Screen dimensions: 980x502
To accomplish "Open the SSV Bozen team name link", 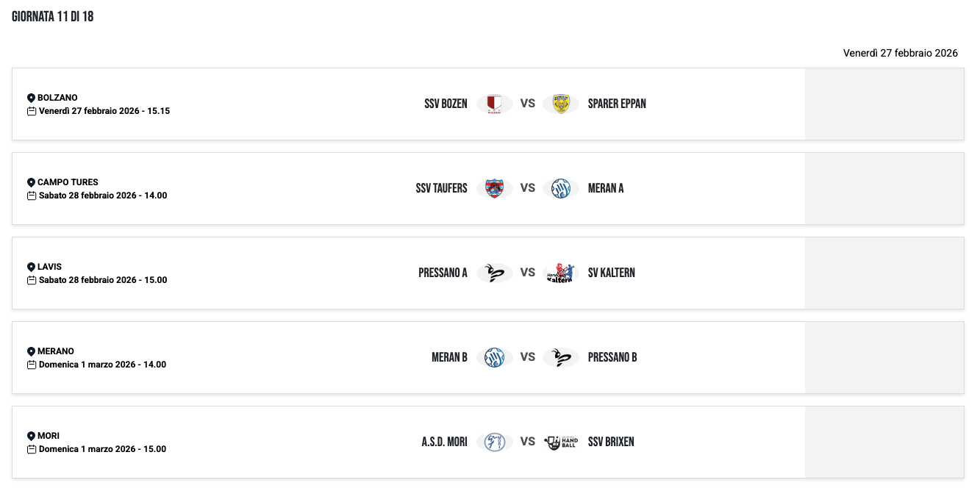I will point(446,104).
